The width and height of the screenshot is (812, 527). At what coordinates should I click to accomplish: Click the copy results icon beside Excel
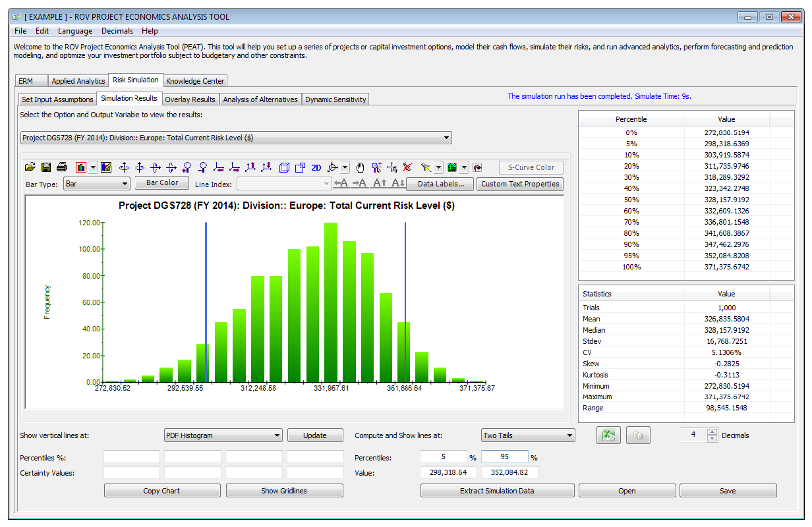pos(638,435)
